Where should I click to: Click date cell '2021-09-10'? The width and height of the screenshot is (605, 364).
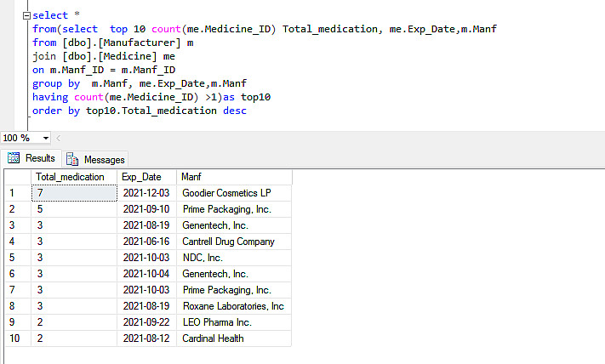[x=146, y=209]
